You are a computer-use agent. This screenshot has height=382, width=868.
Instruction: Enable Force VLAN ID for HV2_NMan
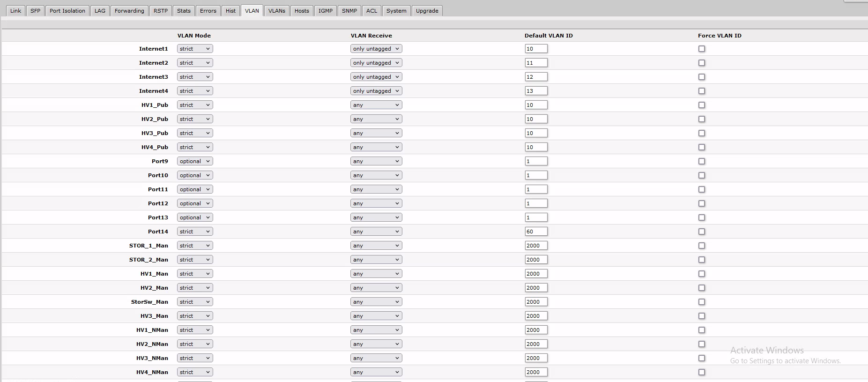pyautogui.click(x=702, y=344)
